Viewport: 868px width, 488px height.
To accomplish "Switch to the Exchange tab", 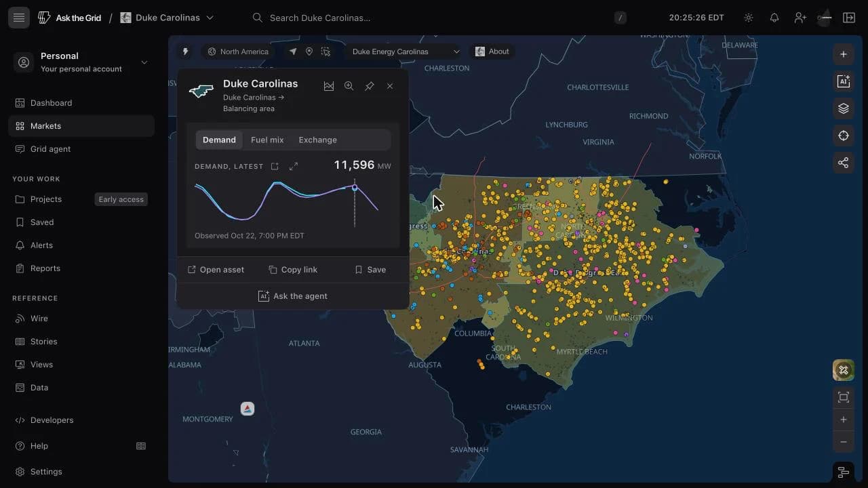I will coord(318,140).
